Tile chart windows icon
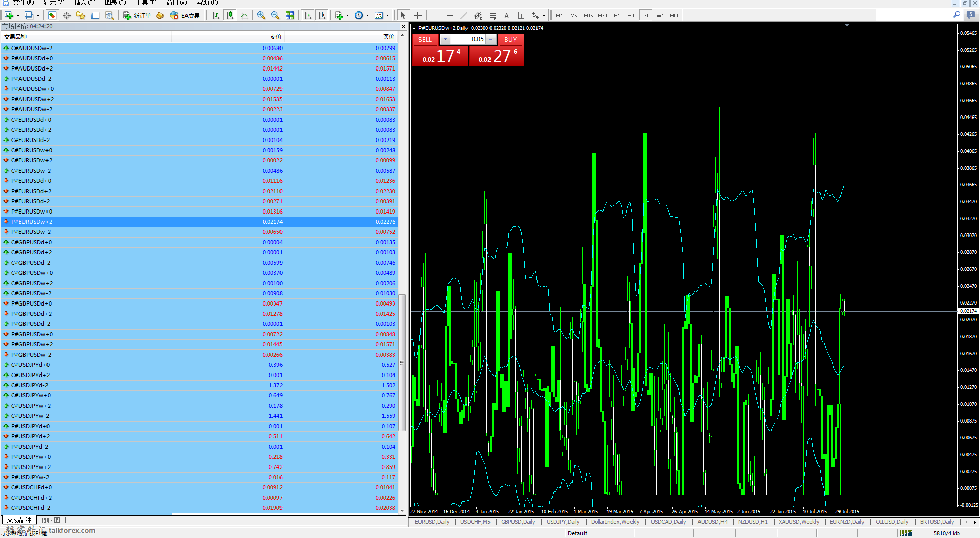980x538 pixels. [290, 15]
